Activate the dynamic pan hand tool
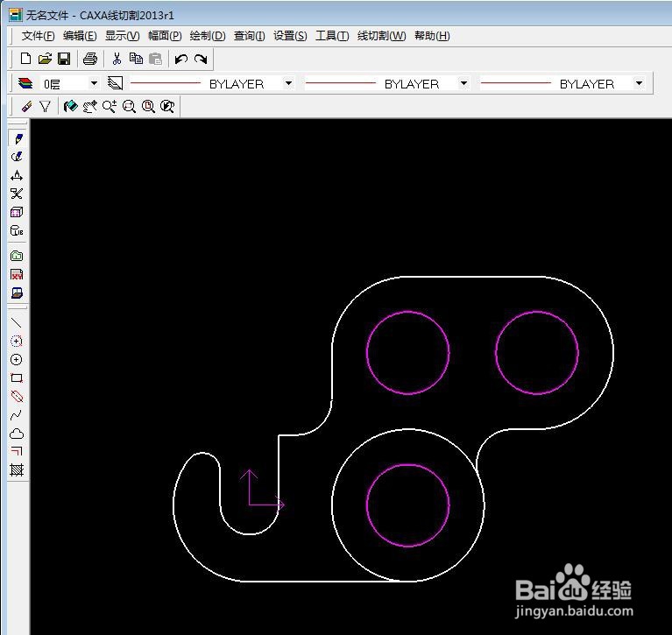The image size is (672, 635). (89, 106)
